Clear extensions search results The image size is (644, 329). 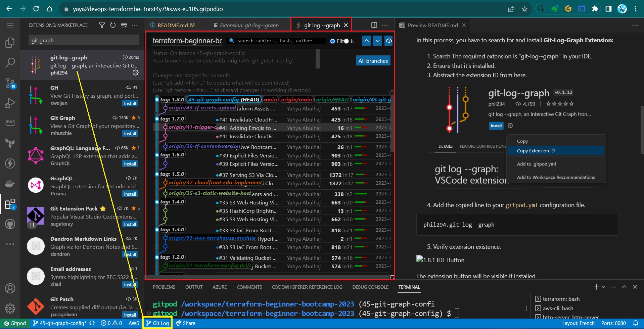coord(124,25)
